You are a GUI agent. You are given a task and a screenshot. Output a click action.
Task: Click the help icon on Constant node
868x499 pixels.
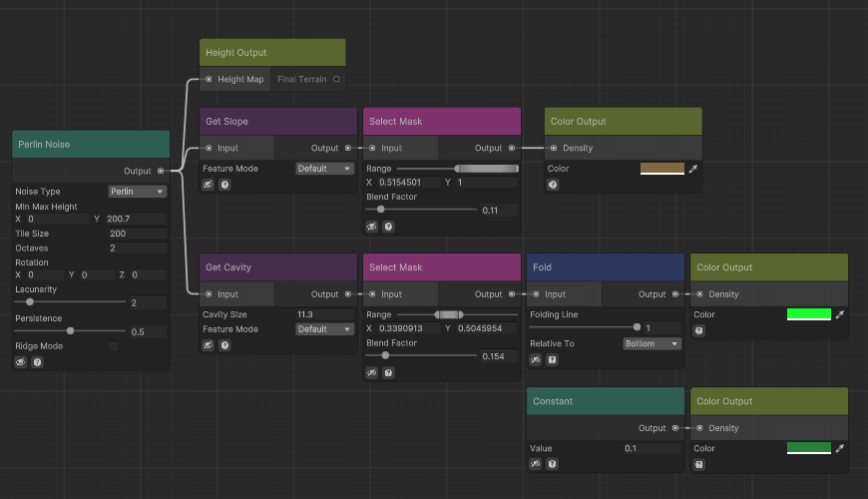point(552,464)
